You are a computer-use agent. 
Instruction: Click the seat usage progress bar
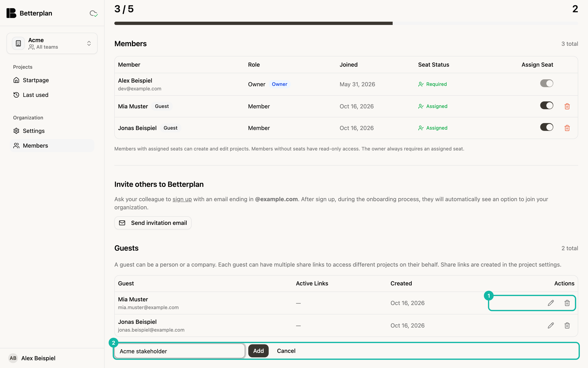point(346,23)
